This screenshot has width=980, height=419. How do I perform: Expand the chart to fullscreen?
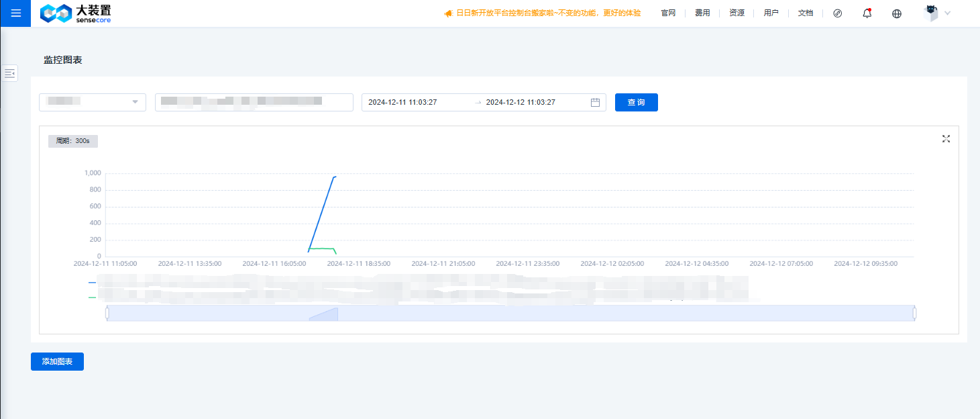pyautogui.click(x=946, y=139)
